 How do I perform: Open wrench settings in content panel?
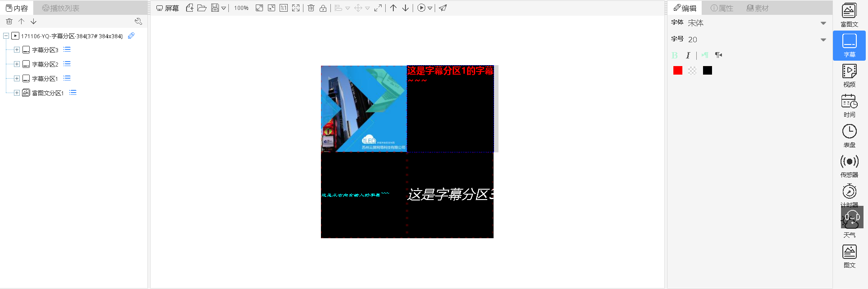pos(138,21)
